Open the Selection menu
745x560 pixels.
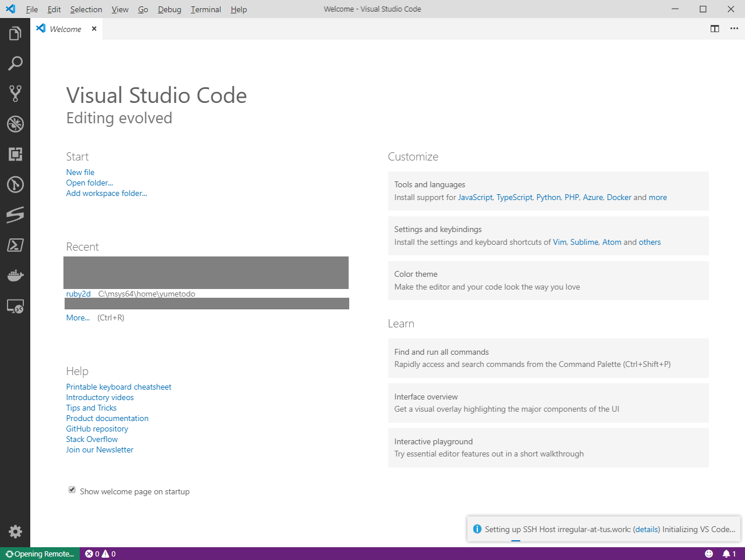tap(86, 9)
